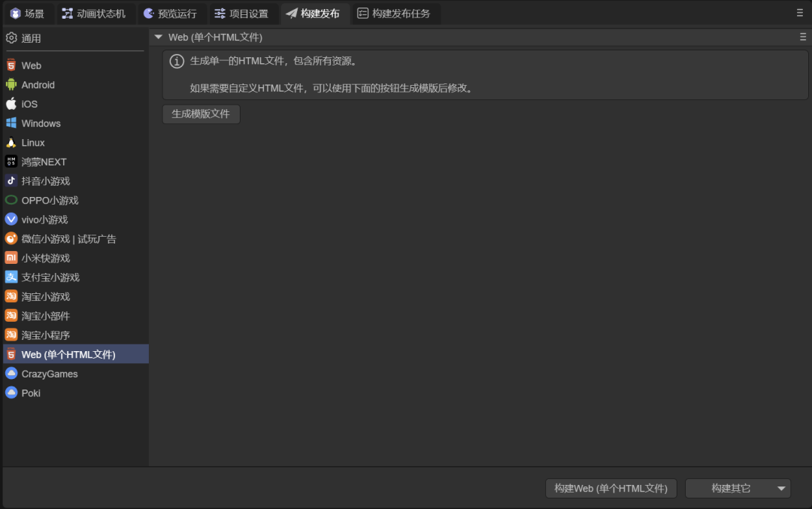
Task: Select 抖音小游戏 platform label
Action: tap(46, 181)
